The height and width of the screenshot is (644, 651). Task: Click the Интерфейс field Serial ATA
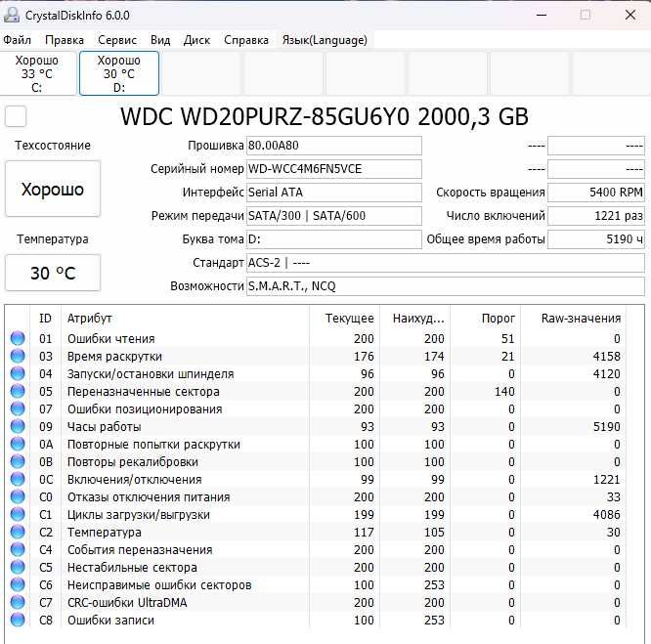333,193
